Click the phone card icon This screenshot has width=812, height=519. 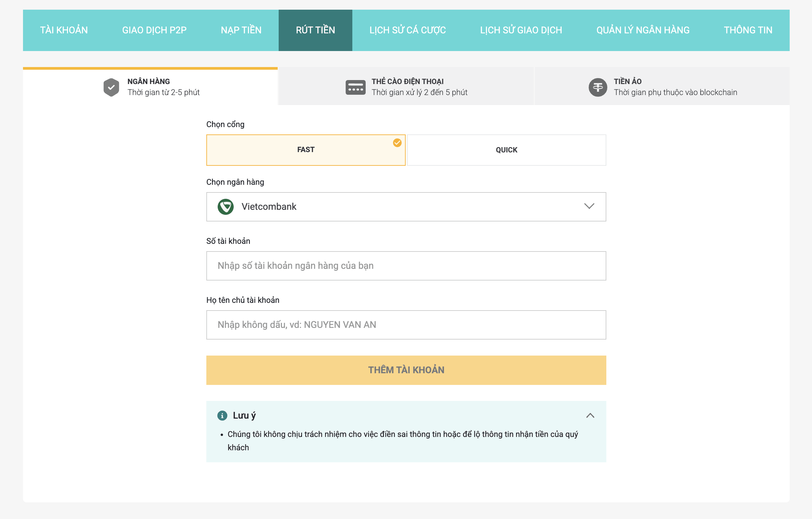(x=355, y=87)
